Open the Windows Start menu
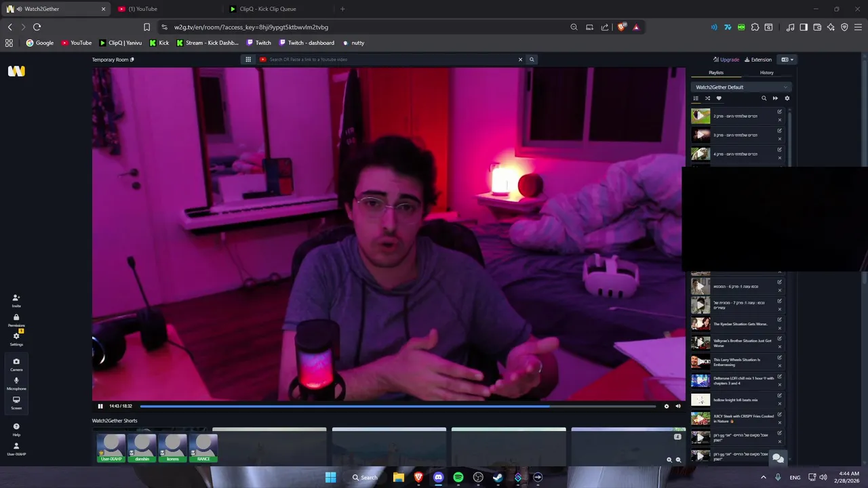This screenshot has width=868, height=488. [330, 477]
